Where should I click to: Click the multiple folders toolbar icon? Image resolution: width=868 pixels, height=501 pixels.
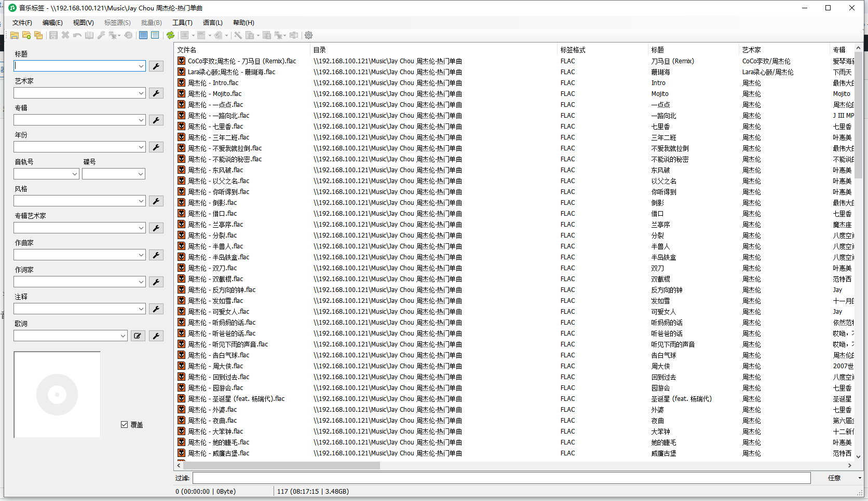click(38, 35)
